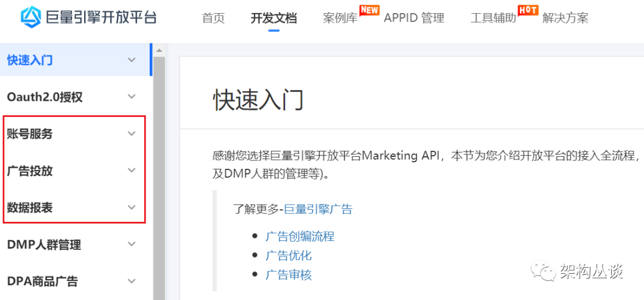644x300 pixels.
Task: Select DPA商品广告 label in the sidebar
Action: (42, 282)
